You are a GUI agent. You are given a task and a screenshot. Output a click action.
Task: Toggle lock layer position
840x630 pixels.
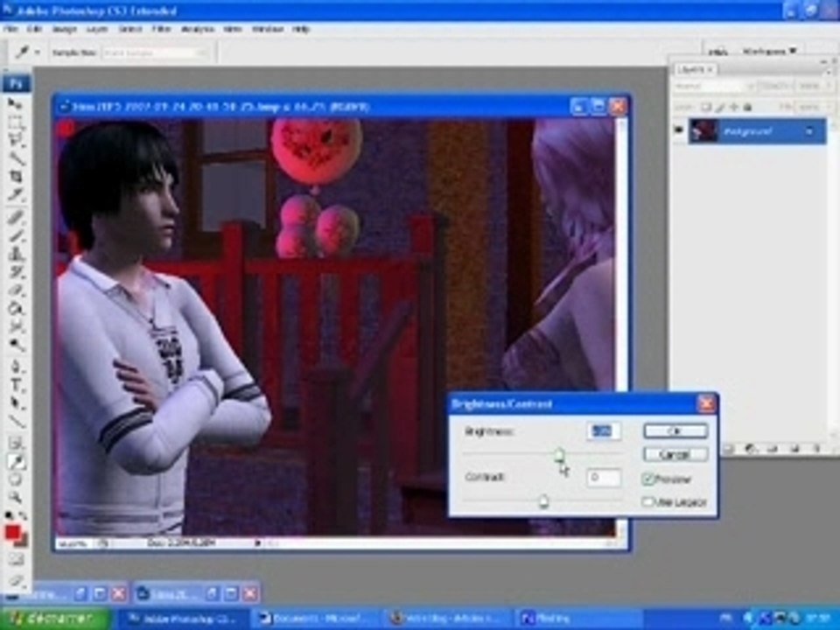tap(734, 108)
